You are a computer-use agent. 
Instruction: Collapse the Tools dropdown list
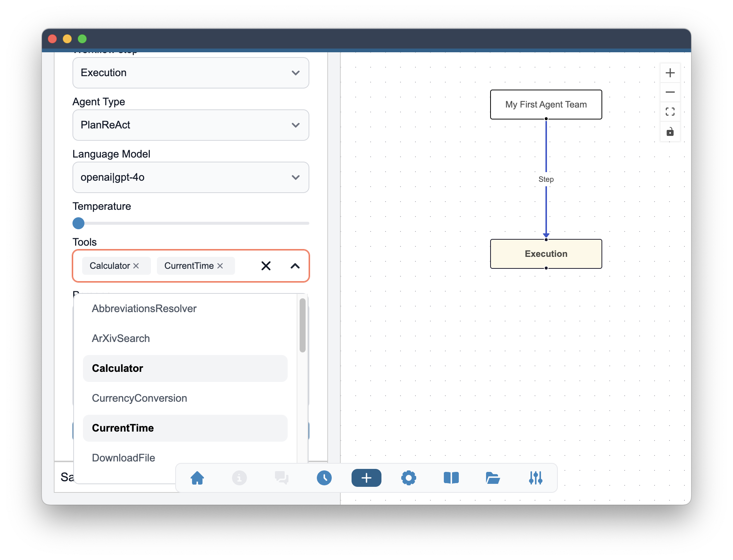point(295,266)
